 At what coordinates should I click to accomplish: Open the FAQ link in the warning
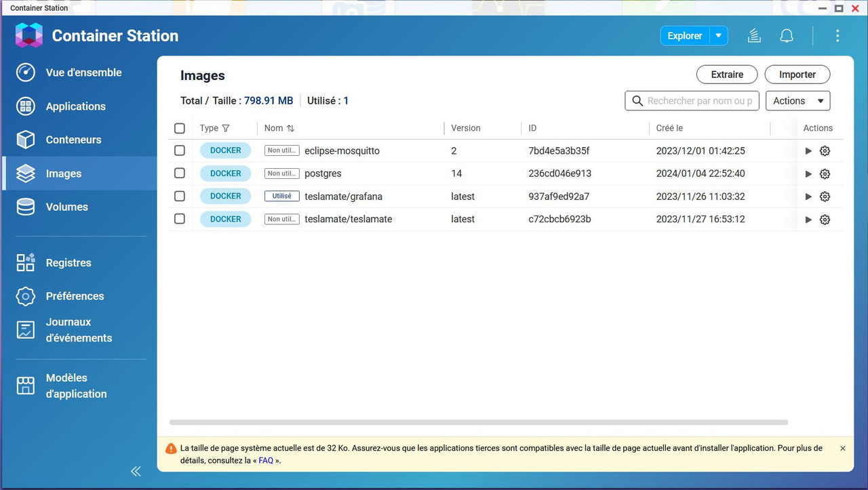[266, 460]
